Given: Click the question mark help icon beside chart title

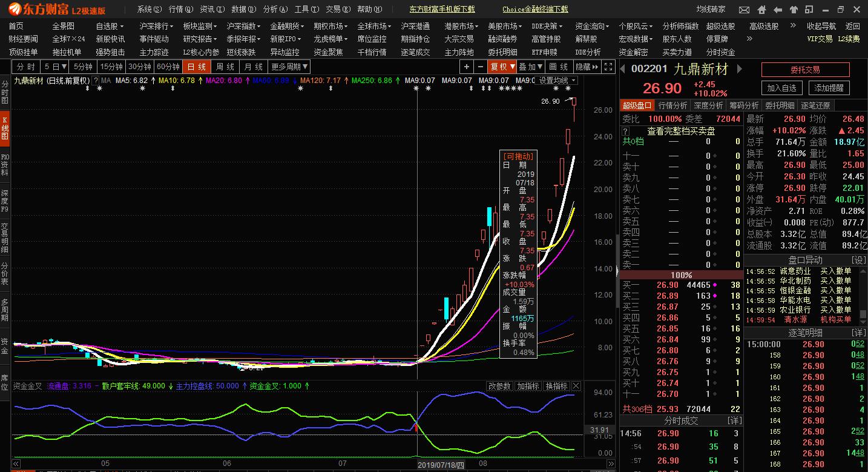Looking at the screenshot, I should (x=96, y=81).
